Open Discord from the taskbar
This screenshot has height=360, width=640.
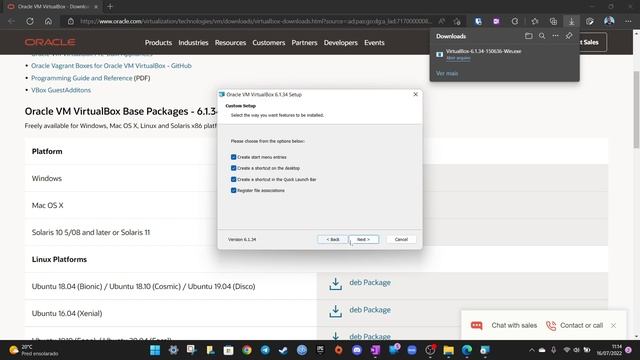(x=357, y=350)
